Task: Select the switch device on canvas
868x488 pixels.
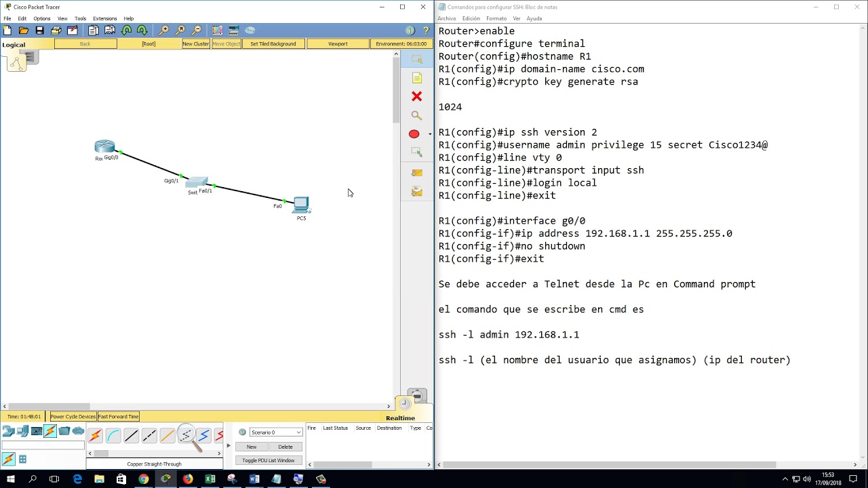Action: (197, 182)
